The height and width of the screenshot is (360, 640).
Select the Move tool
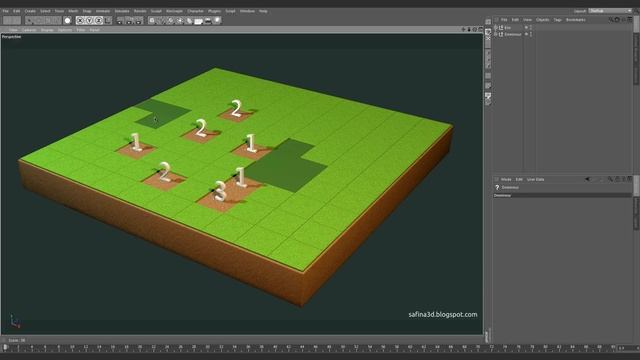[38, 20]
